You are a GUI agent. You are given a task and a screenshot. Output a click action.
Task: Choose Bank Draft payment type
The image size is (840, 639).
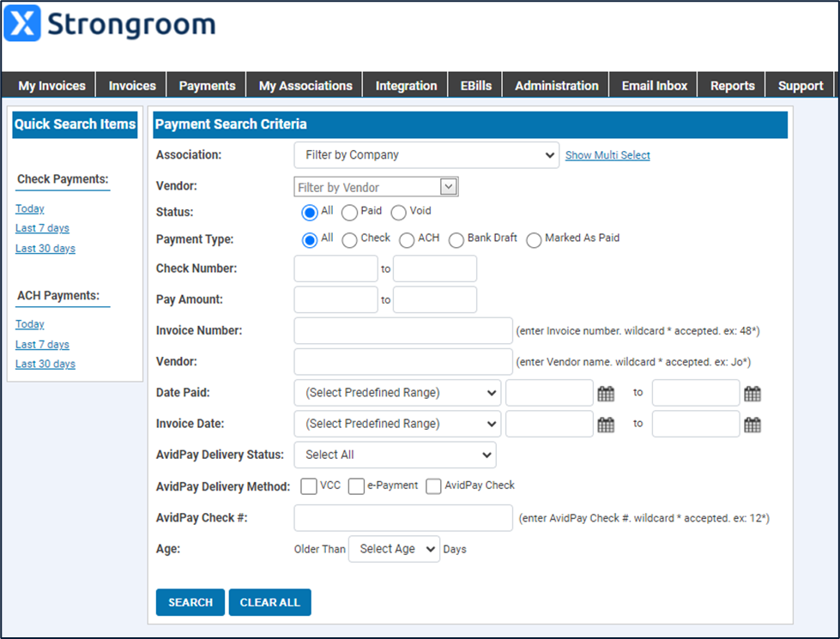click(456, 240)
